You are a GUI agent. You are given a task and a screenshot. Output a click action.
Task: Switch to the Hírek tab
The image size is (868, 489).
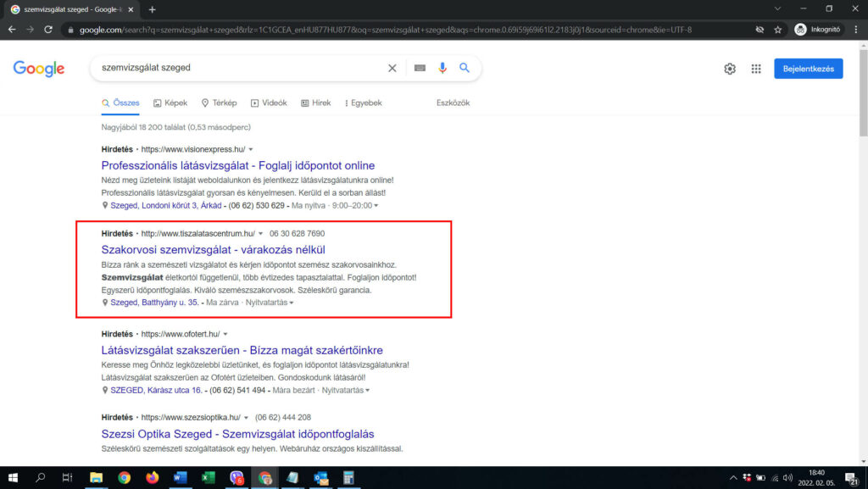tap(316, 103)
